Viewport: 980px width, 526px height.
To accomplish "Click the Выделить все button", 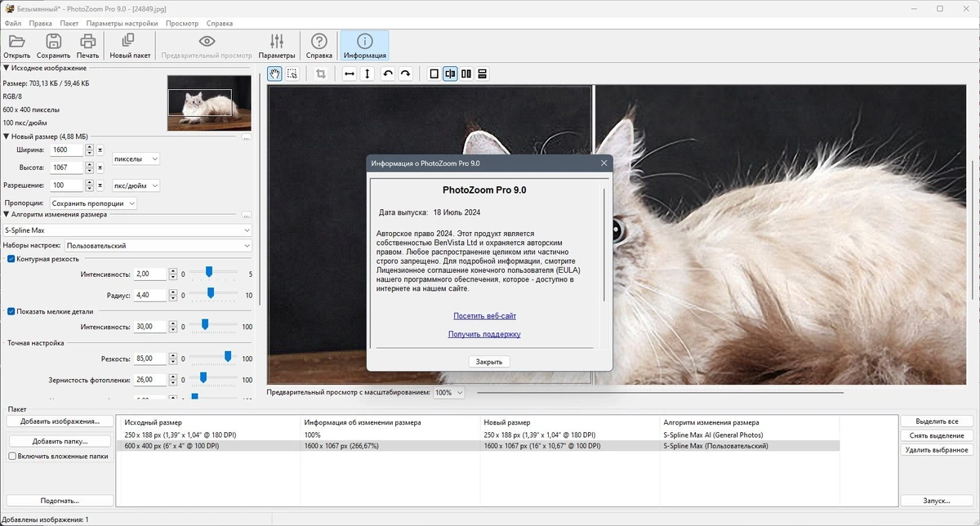I will pyautogui.click(x=937, y=421).
